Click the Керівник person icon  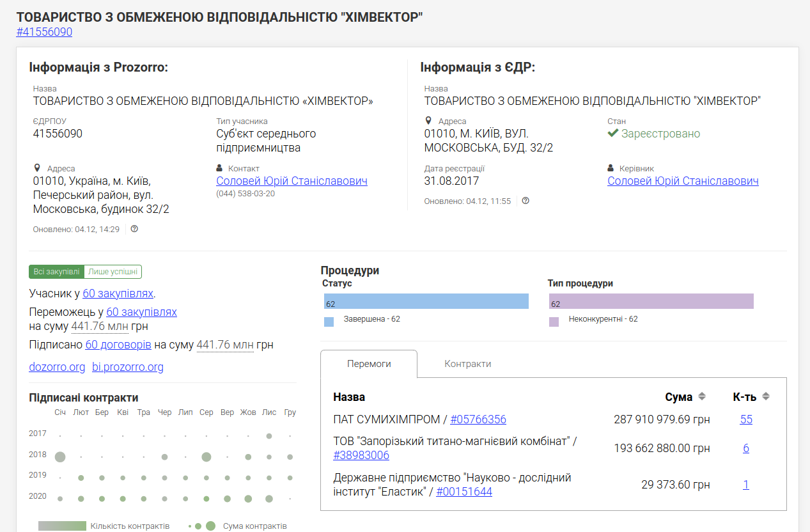609,168
